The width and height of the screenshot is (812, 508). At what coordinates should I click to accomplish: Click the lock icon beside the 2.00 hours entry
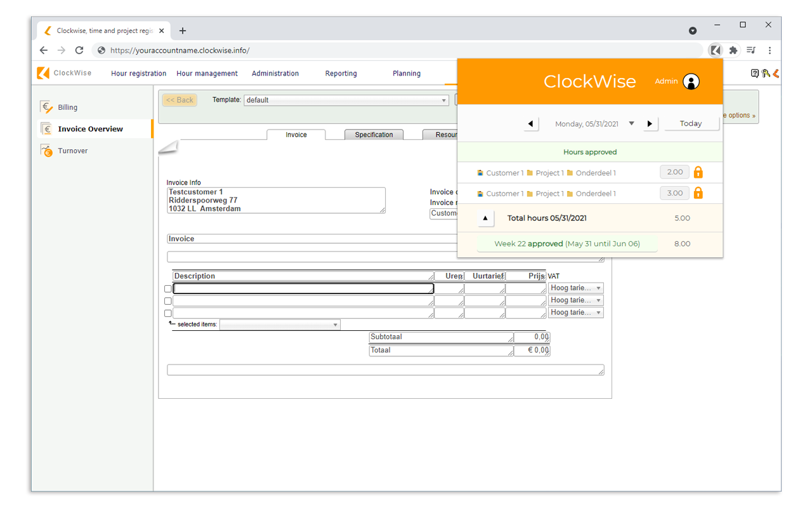pyautogui.click(x=698, y=172)
